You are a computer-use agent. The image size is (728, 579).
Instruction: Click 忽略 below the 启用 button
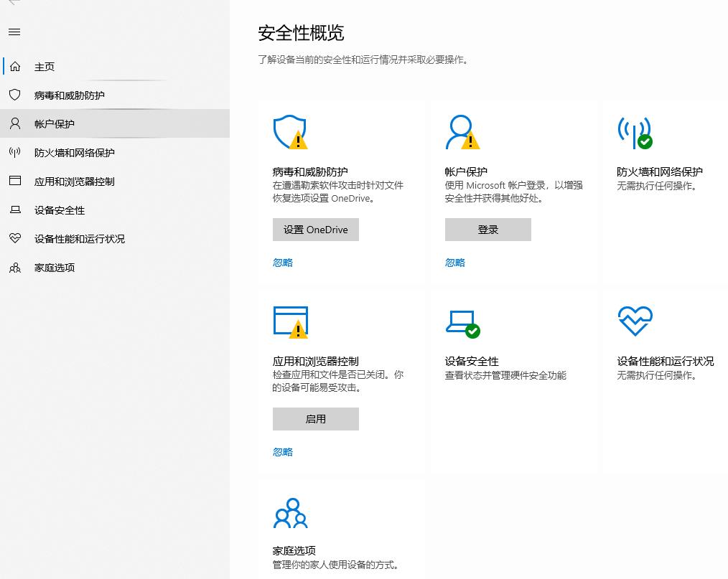pos(281,452)
